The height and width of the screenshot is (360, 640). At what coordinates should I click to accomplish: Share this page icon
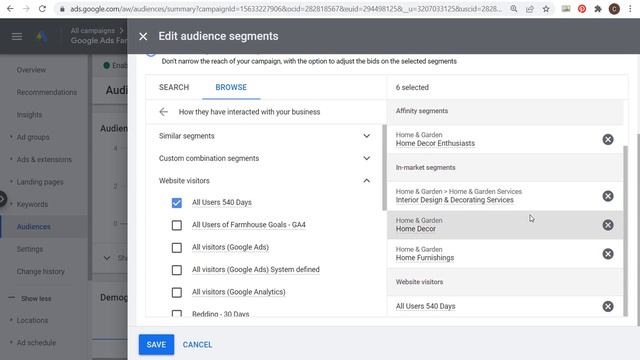click(530, 9)
